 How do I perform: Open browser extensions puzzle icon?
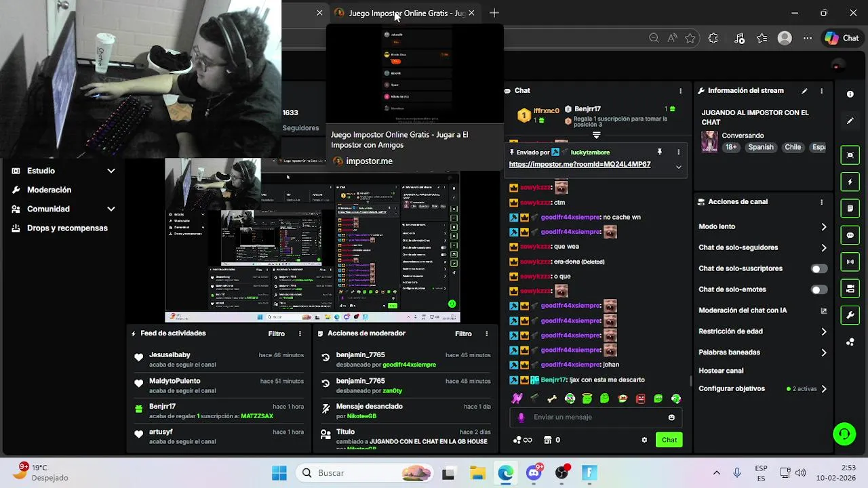point(713,39)
